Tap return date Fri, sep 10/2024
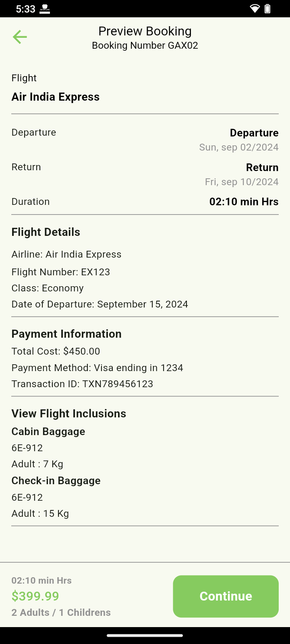This screenshot has height=644, width=290. coord(242,182)
